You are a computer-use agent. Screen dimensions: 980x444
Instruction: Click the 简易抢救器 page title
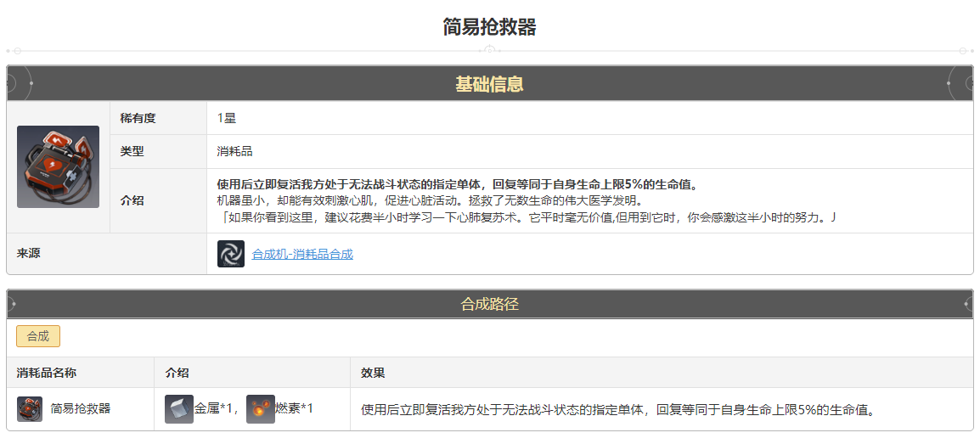pos(489,27)
